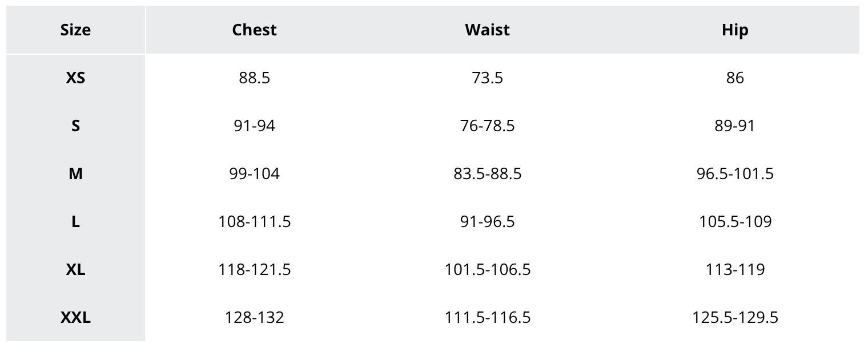
Task: Click the XXL chest value 128-132
Action: point(254,317)
